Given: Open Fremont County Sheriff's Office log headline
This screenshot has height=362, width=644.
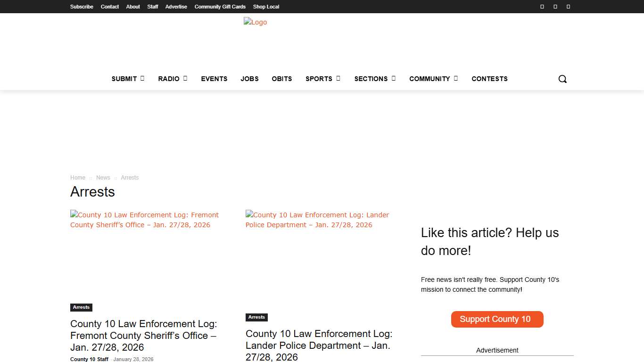Looking at the screenshot, I should [x=143, y=335].
